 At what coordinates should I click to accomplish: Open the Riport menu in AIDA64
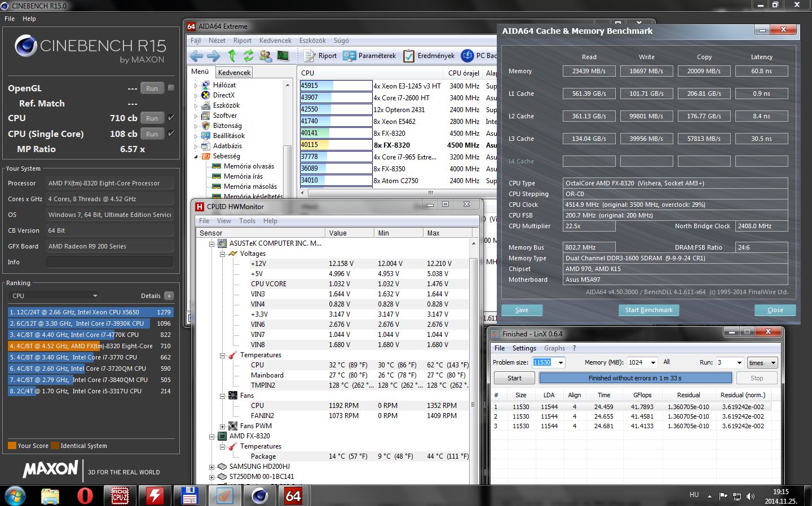pos(242,41)
